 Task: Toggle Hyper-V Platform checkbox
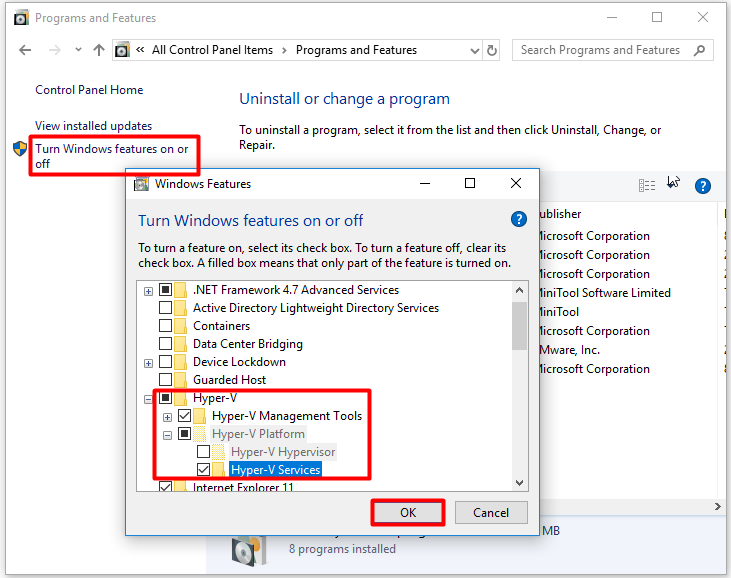point(185,434)
